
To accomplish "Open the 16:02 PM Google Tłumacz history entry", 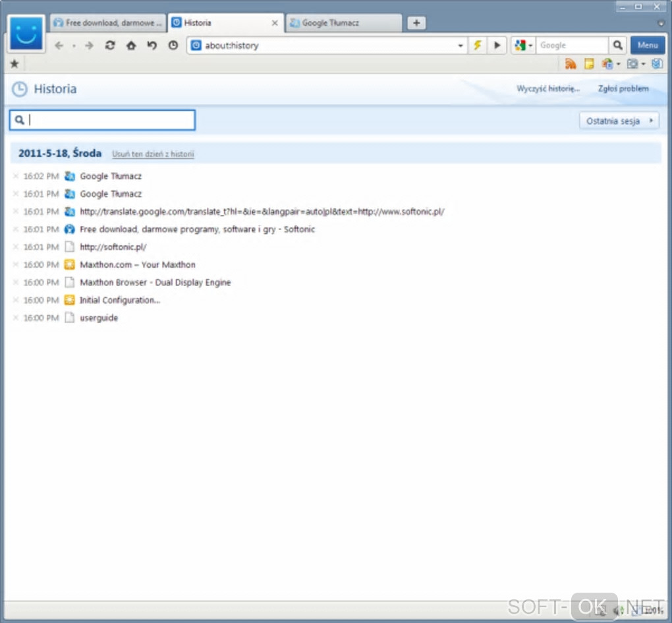I will [x=111, y=176].
